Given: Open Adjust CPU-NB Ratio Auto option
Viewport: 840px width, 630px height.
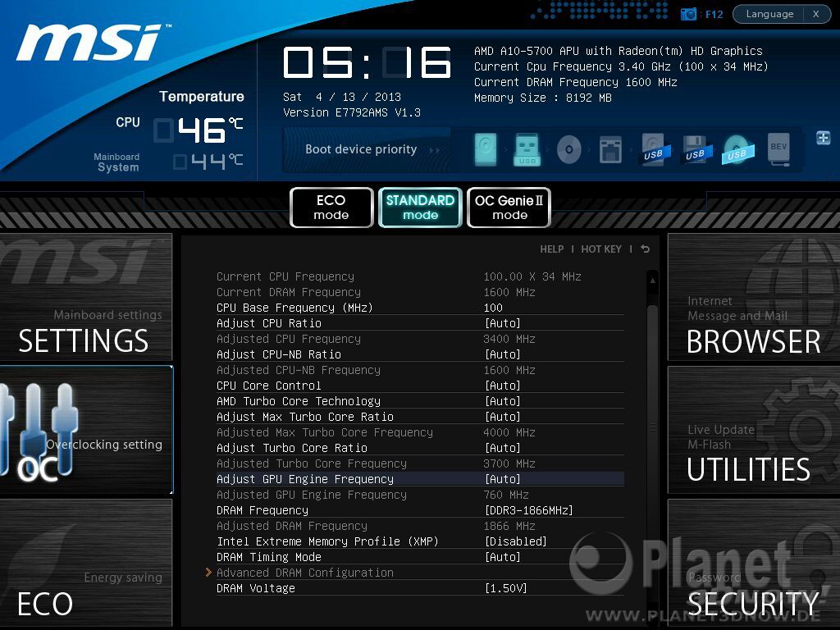Looking at the screenshot, I should tap(503, 354).
